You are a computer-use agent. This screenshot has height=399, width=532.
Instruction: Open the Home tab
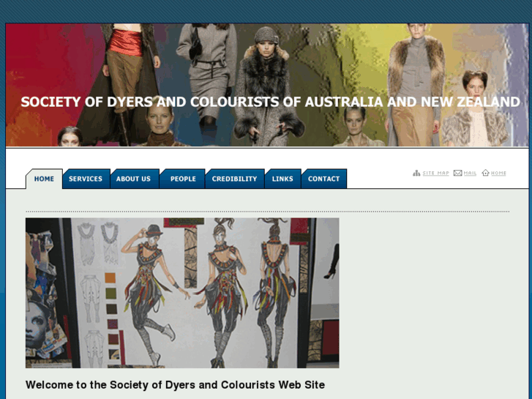point(44,179)
